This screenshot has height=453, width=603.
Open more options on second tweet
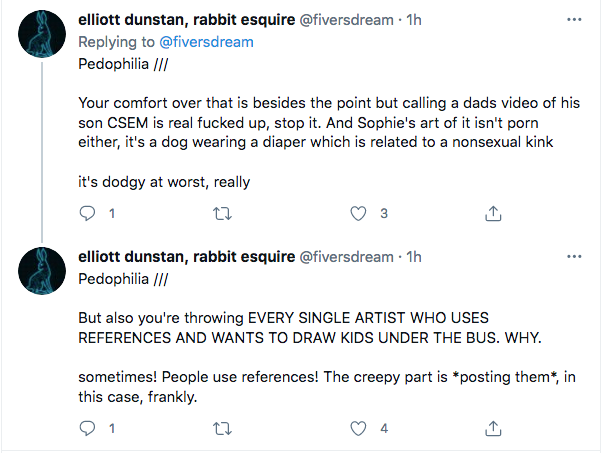(574, 256)
